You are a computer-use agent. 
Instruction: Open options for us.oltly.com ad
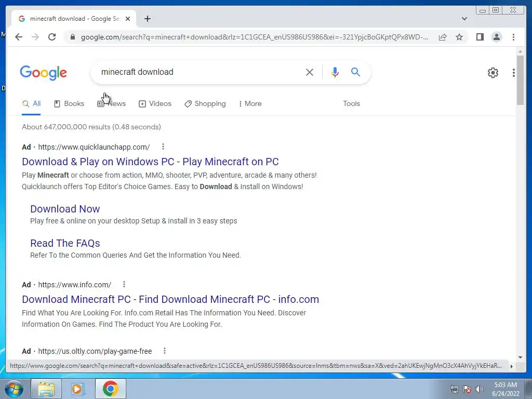(165, 351)
